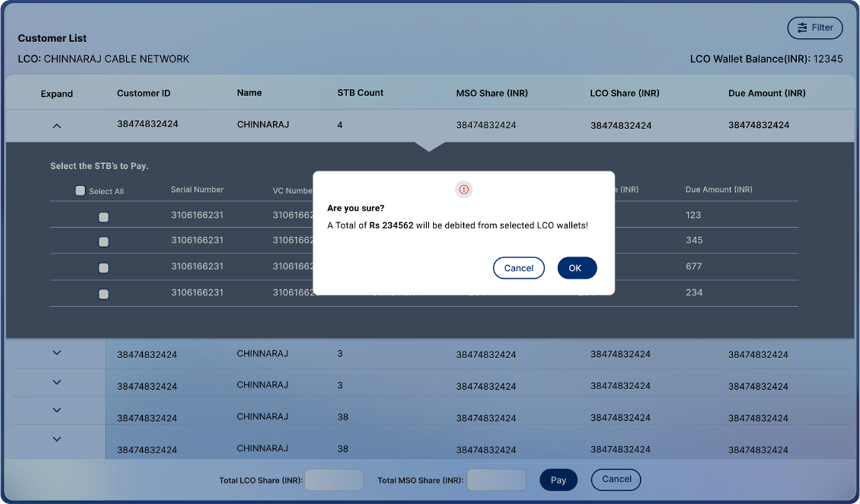This screenshot has width=860, height=504.
Task: Check the STB row with due amount 677
Action: (104, 268)
